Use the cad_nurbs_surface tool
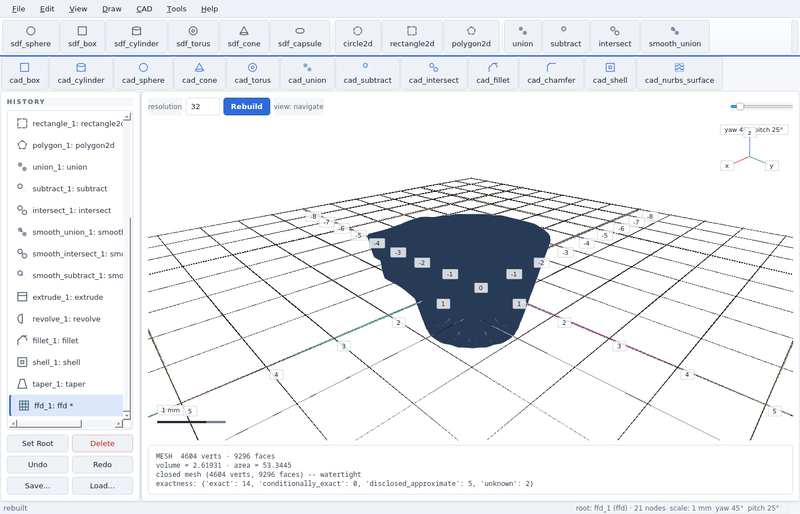800x514 pixels. (x=679, y=74)
